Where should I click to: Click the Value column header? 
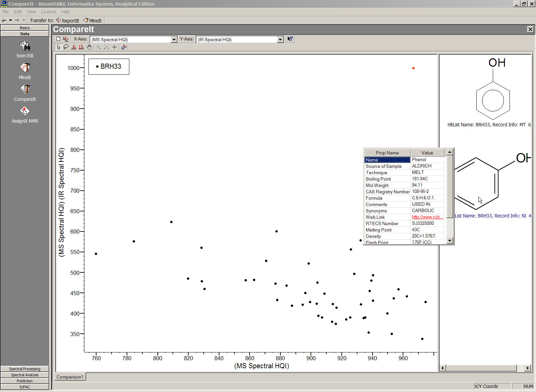[x=427, y=153]
